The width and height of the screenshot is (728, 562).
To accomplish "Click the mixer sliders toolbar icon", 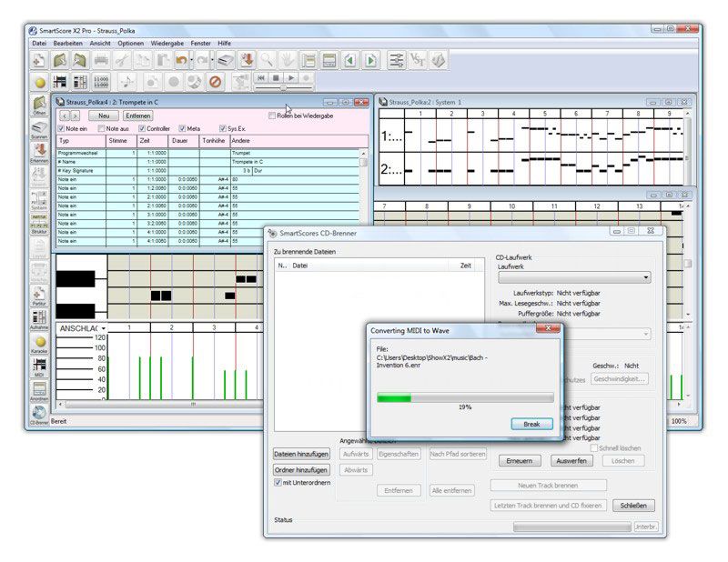I will pyautogui.click(x=396, y=60).
